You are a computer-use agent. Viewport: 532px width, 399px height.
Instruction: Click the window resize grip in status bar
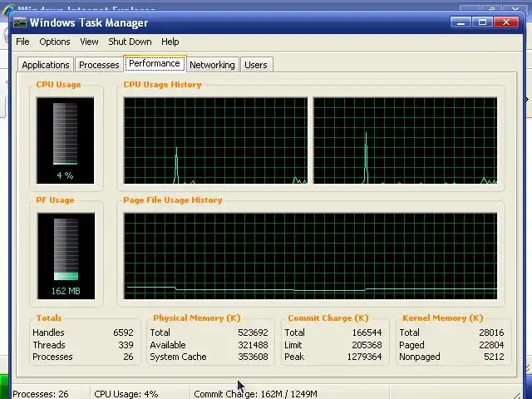click(516, 394)
